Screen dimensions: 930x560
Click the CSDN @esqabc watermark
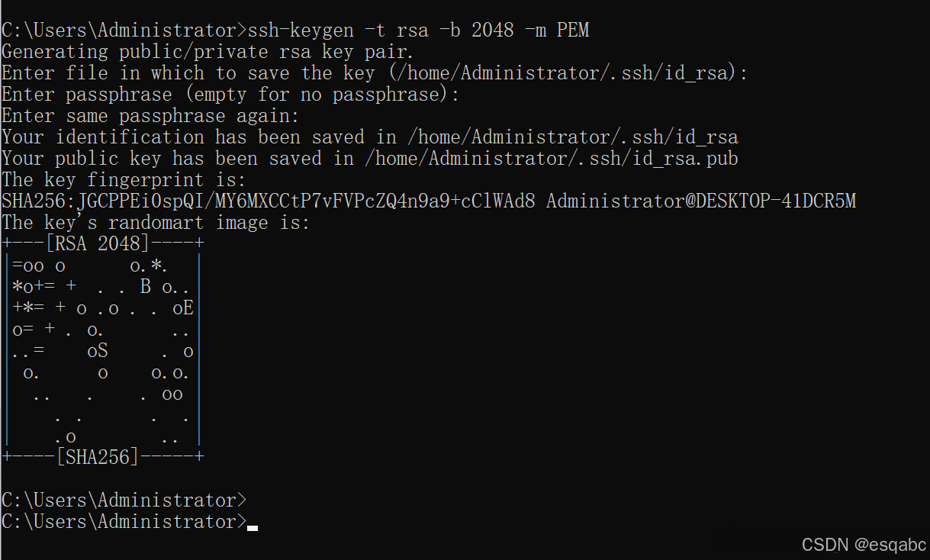tap(864, 545)
